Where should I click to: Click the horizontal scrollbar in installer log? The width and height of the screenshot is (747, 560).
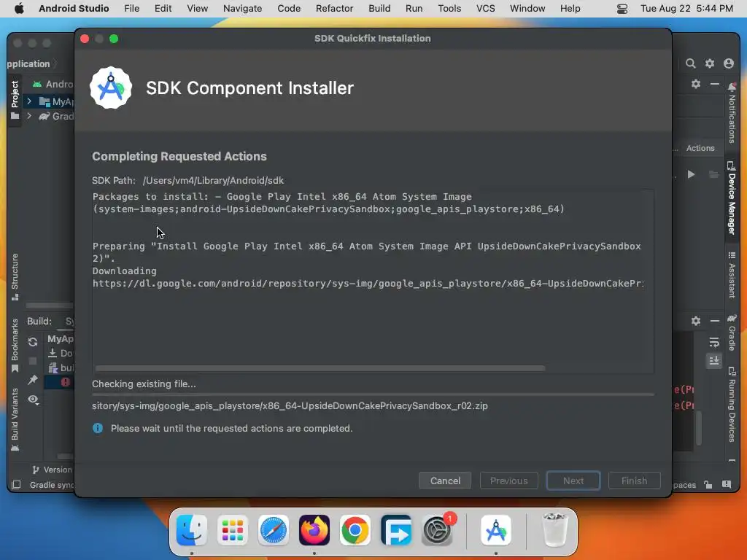(x=320, y=368)
